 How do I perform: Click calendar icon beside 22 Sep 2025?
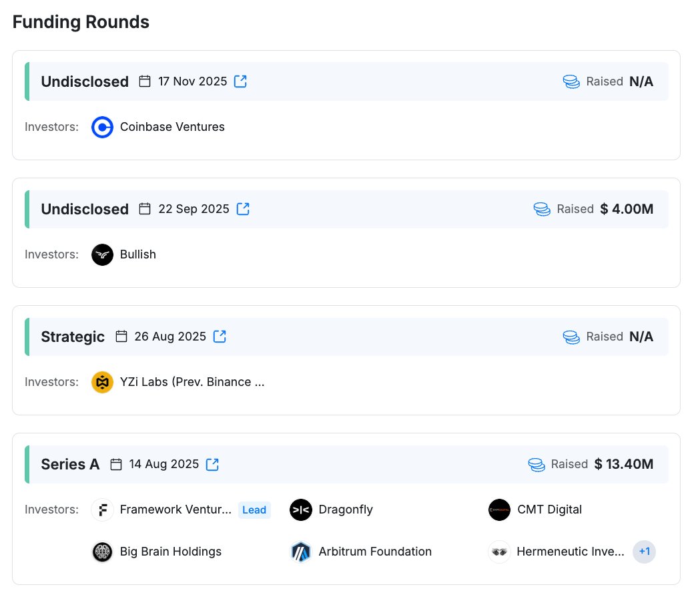[145, 208]
